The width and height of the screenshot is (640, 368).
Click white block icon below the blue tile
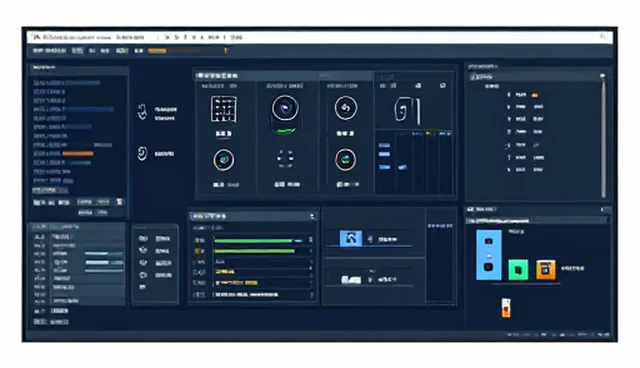point(351,279)
